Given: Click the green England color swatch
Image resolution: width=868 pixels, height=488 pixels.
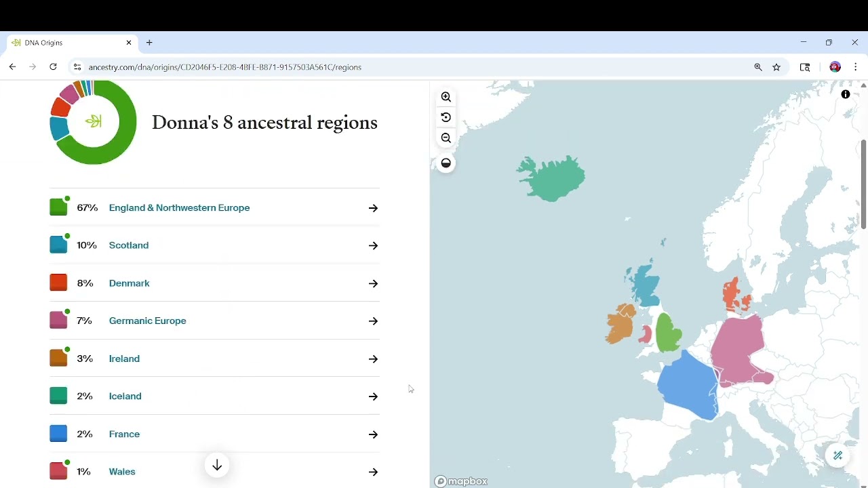Looking at the screenshot, I should (58, 207).
